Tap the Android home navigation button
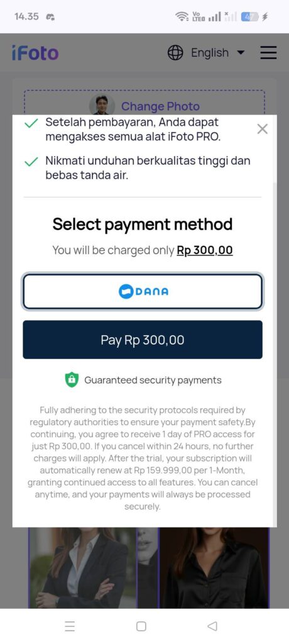This screenshot has width=289, height=644. tap(141, 626)
